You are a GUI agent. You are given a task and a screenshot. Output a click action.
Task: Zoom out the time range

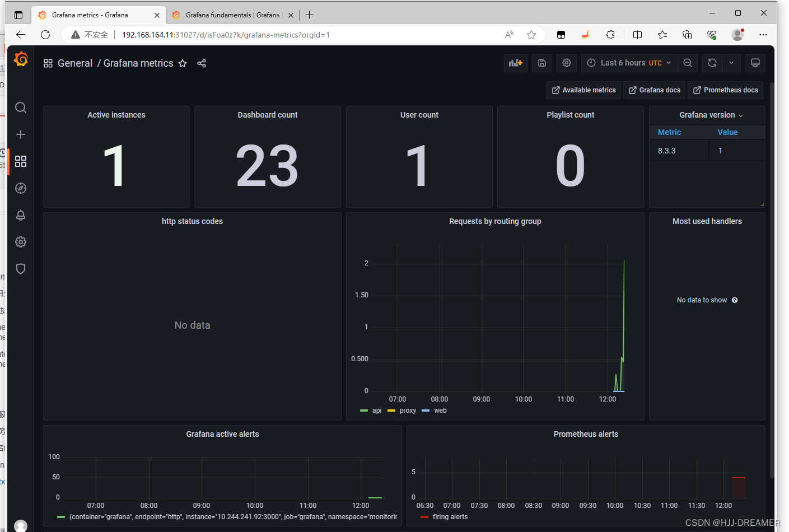(x=688, y=63)
